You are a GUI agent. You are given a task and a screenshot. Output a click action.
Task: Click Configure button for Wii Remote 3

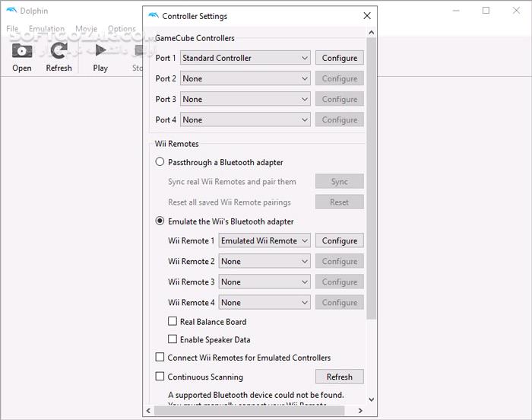click(340, 282)
